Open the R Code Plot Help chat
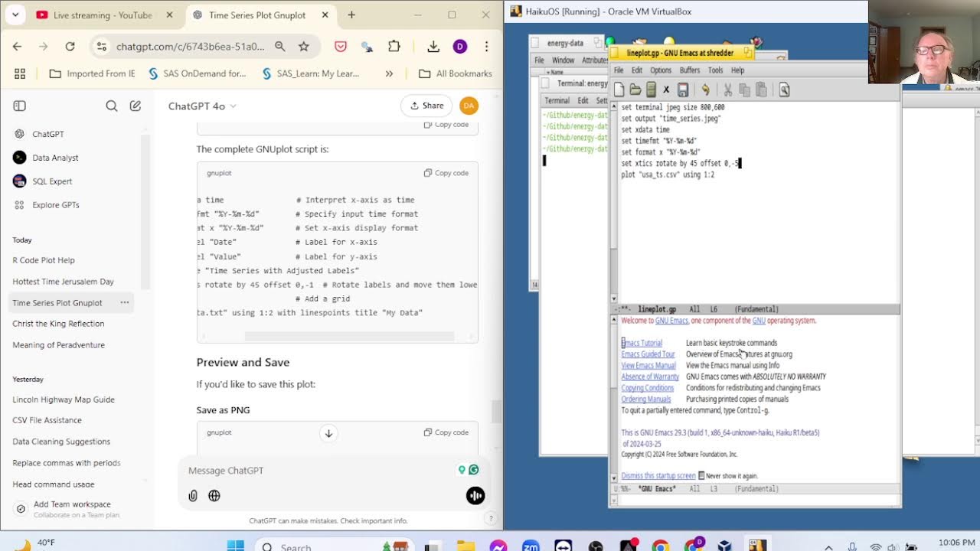Screen dimensions: 980x551 point(44,260)
